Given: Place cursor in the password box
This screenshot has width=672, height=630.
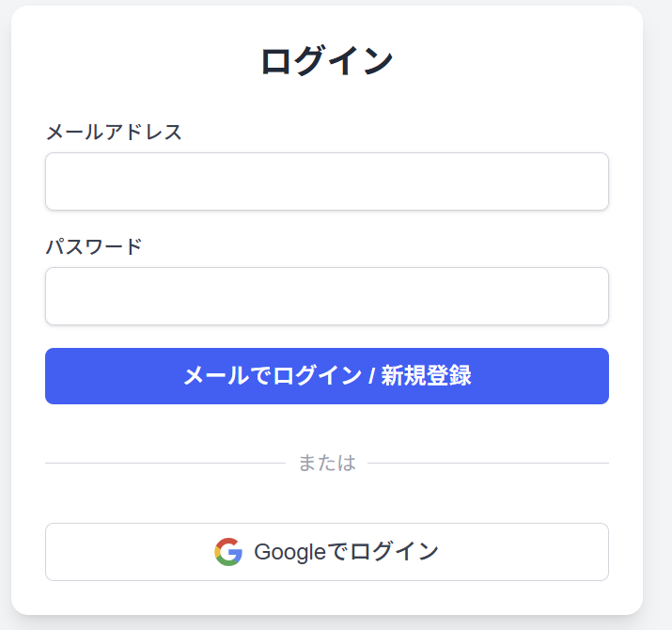Looking at the screenshot, I should click(x=326, y=296).
